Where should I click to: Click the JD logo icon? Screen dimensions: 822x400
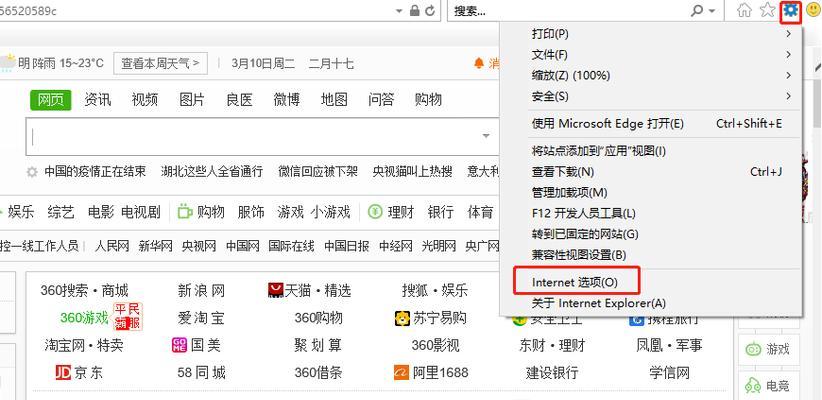(x=63, y=372)
